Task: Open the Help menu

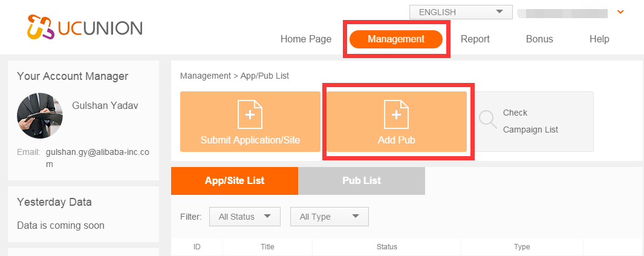Action: (x=599, y=39)
